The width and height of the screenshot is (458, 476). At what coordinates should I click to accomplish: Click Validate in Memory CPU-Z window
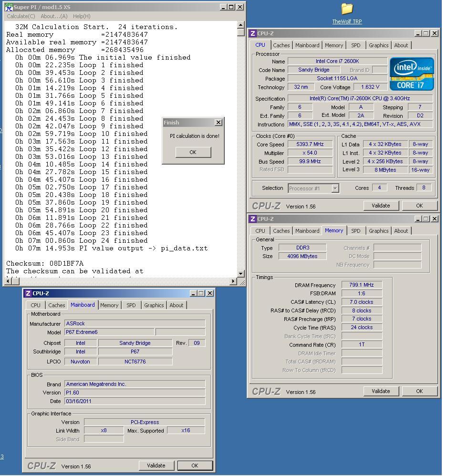(x=381, y=391)
